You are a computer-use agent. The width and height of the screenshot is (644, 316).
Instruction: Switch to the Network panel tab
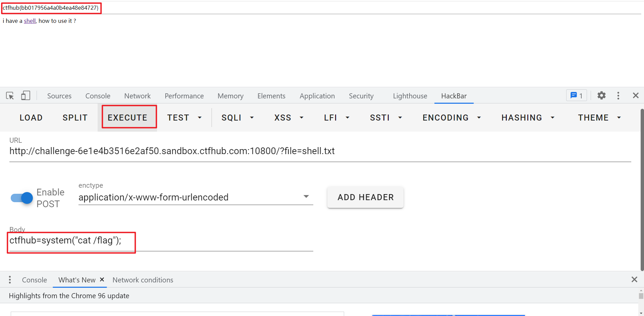[x=137, y=96]
